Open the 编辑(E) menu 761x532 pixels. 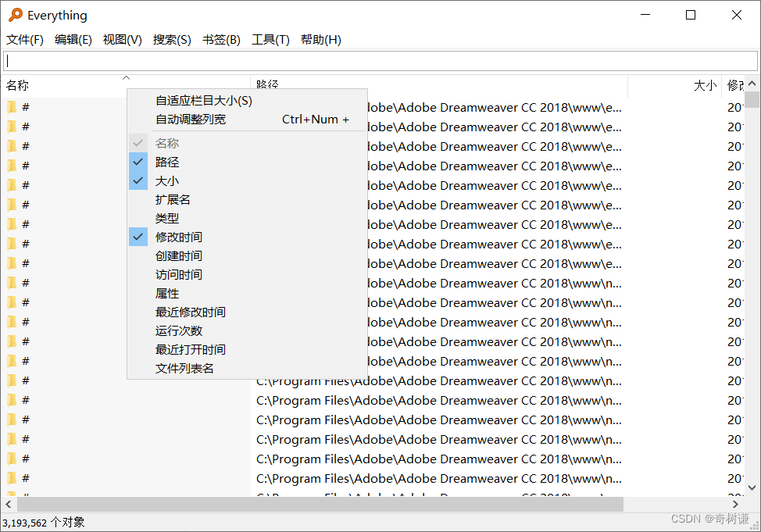[73, 40]
